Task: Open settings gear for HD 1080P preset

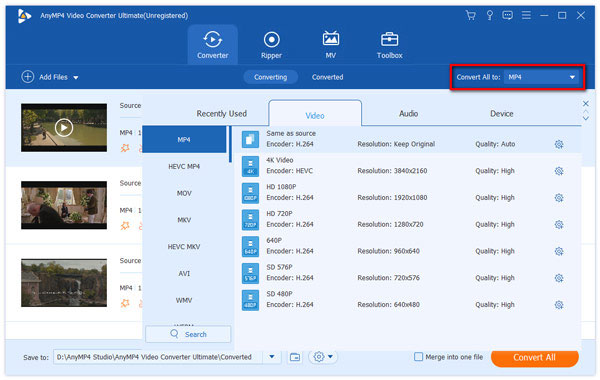Action: (559, 198)
